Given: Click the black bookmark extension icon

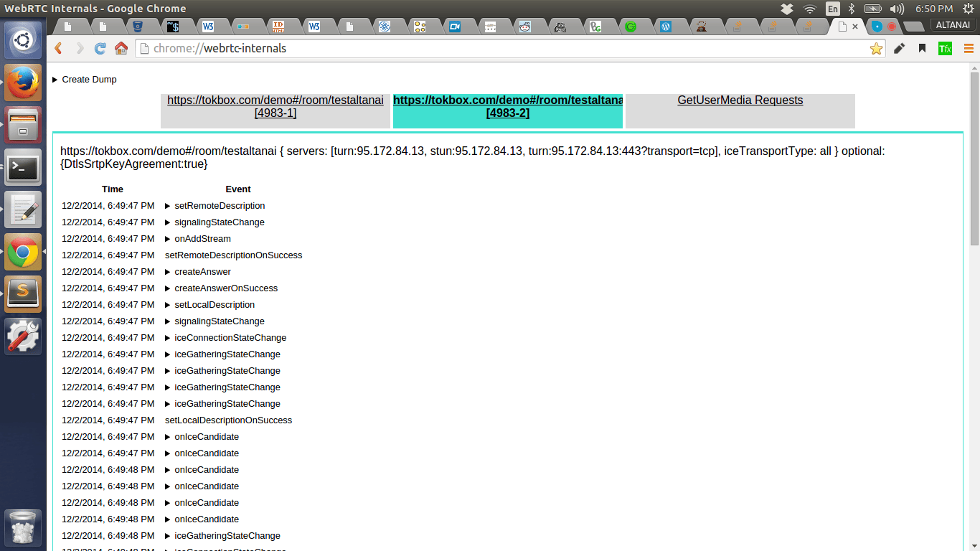Looking at the screenshot, I should [922, 49].
